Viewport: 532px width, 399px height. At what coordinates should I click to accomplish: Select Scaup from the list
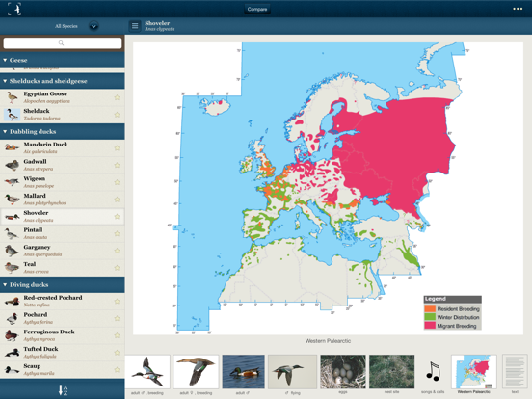[63, 369]
